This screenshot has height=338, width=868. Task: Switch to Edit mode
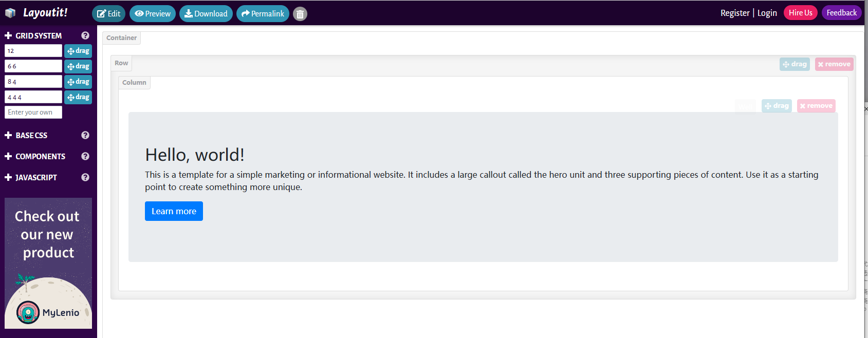tap(108, 14)
